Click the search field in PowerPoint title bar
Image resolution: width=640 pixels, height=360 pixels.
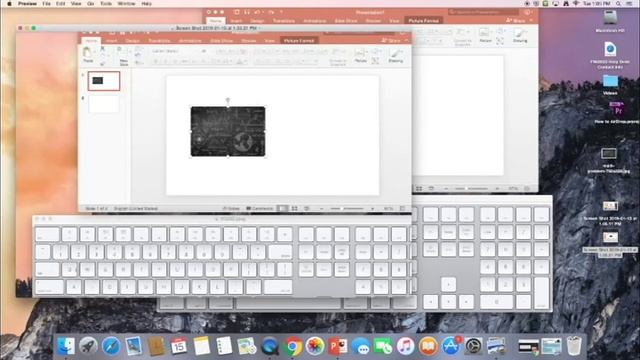point(484,12)
